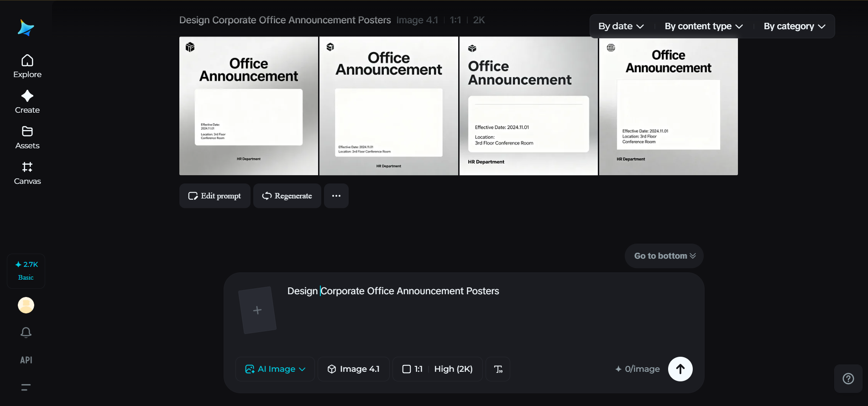Select the third Office Announcement poster thumbnail
This screenshot has width=868, height=406.
528,106
